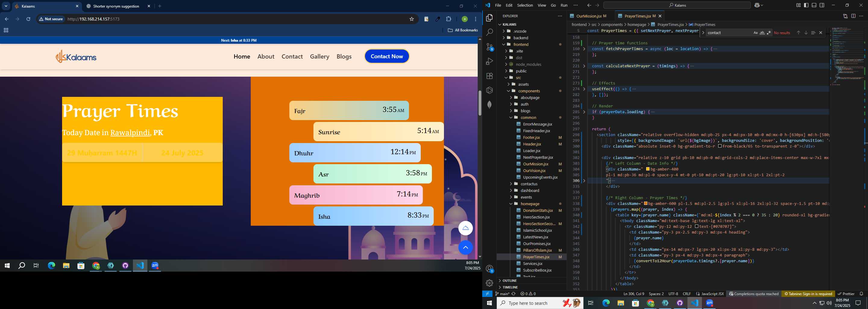Click bg-amber-600 color swatch on line 338
This screenshot has height=309, width=868.
(x=646, y=203)
